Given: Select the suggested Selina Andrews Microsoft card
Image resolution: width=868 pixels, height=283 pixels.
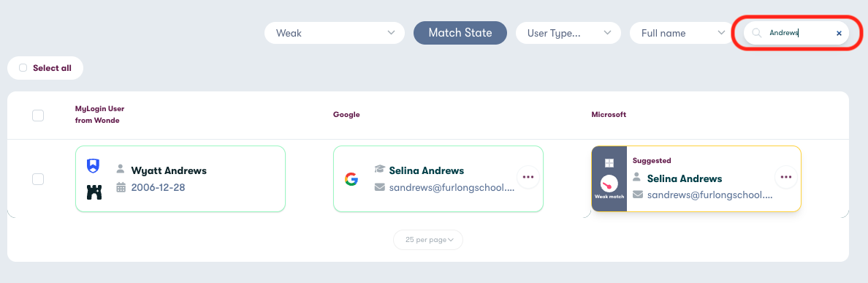Looking at the screenshot, I should pos(696,179).
